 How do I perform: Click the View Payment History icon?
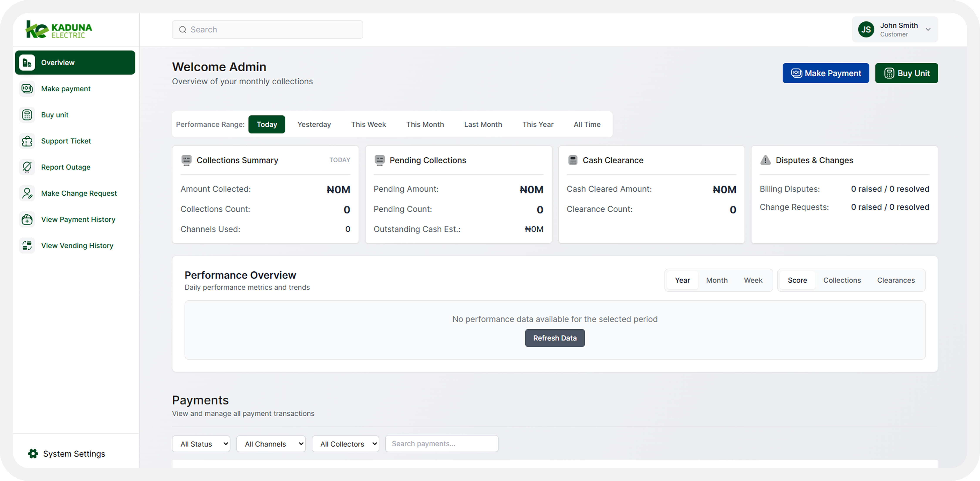tap(27, 219)
